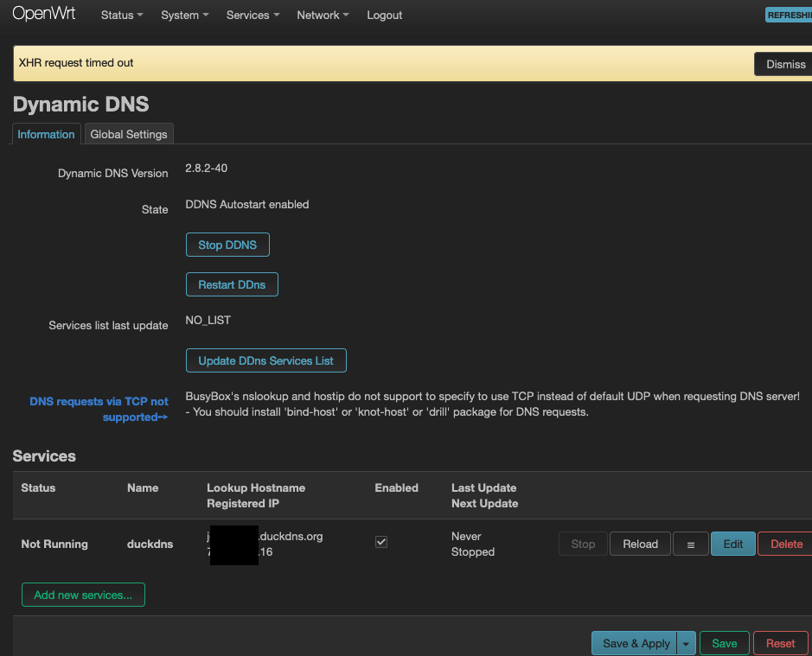Open the Services dropdown menu
This screenshot has width=812, height=656.
pos(253,16)
